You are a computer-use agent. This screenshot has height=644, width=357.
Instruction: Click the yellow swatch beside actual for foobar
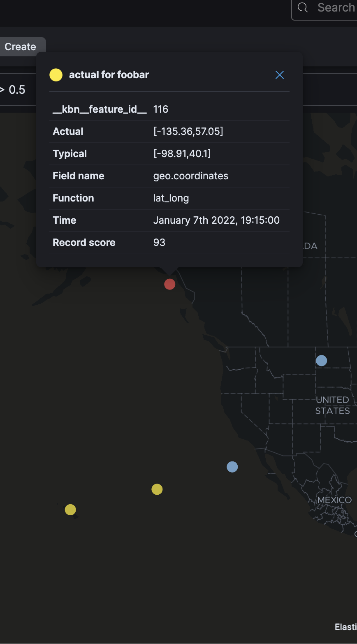tap(56, 74)
